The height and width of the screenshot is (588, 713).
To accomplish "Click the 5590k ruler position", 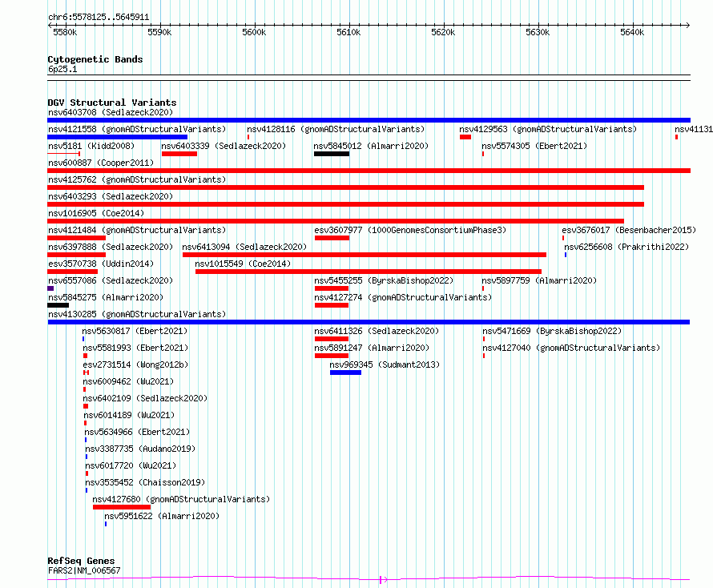I will [x=159, y=32].
